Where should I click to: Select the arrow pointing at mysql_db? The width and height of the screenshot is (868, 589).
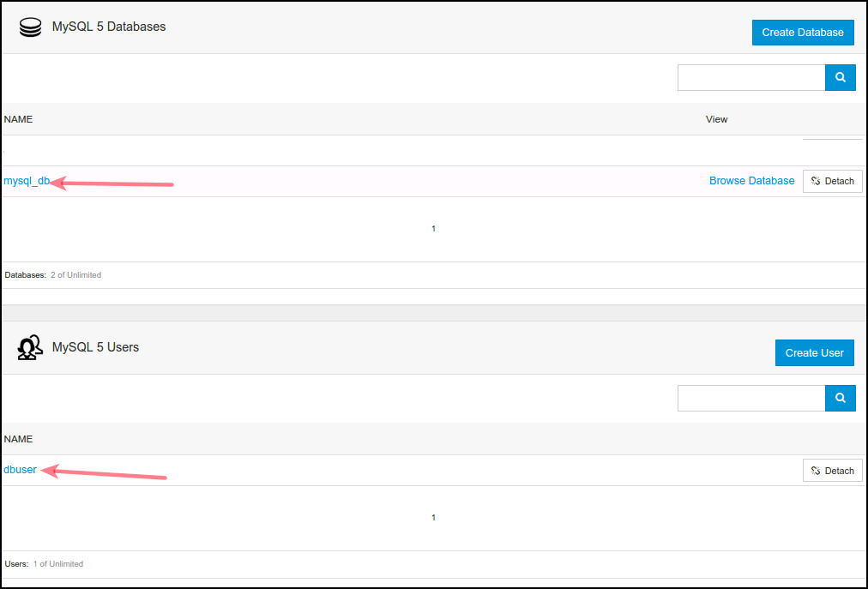pyautogui.click(x=112, y=182)
